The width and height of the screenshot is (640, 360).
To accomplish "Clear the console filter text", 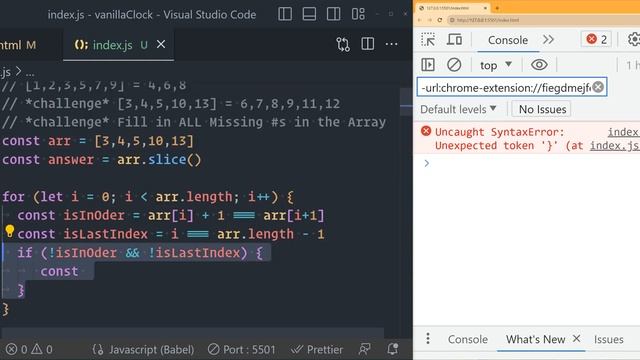I will pos(598,87).
